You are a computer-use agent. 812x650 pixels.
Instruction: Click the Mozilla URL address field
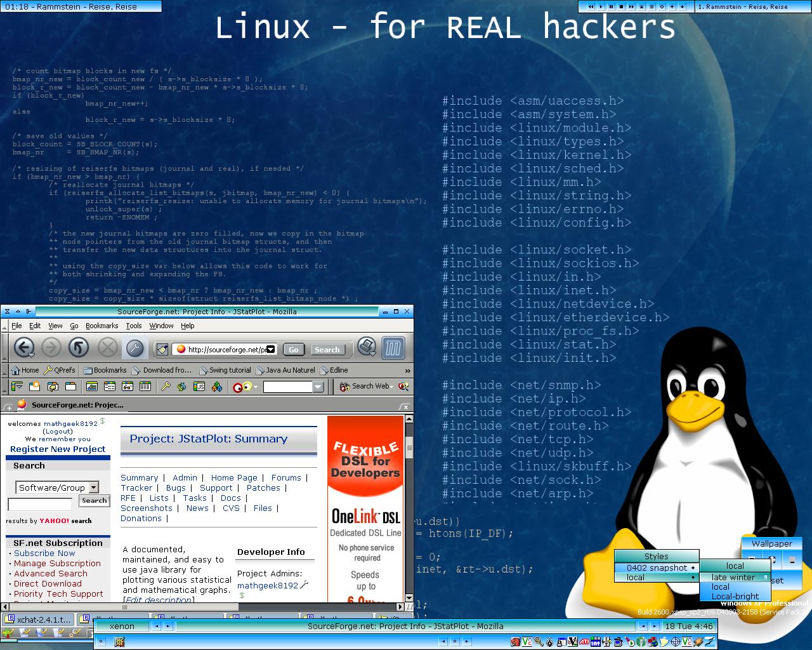tap(225, 349)
